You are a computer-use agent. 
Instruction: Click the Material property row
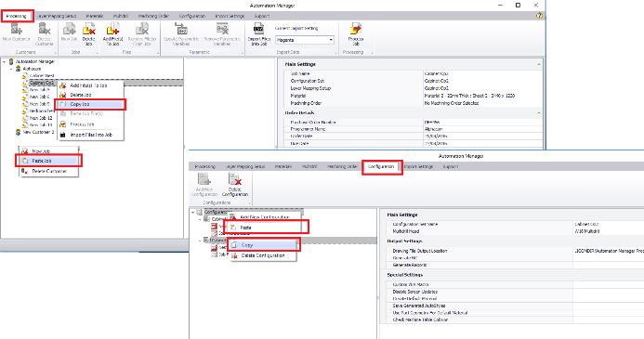click(414, 96)
